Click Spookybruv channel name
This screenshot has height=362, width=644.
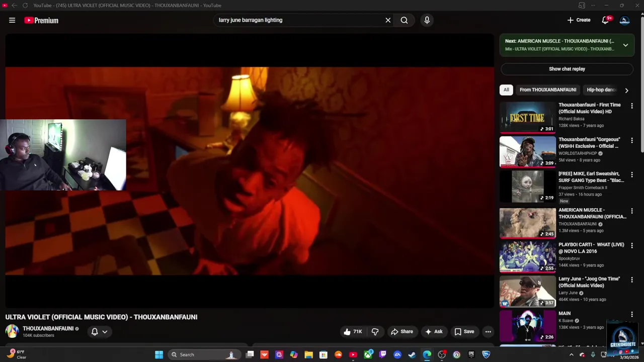tap(569, 258)
